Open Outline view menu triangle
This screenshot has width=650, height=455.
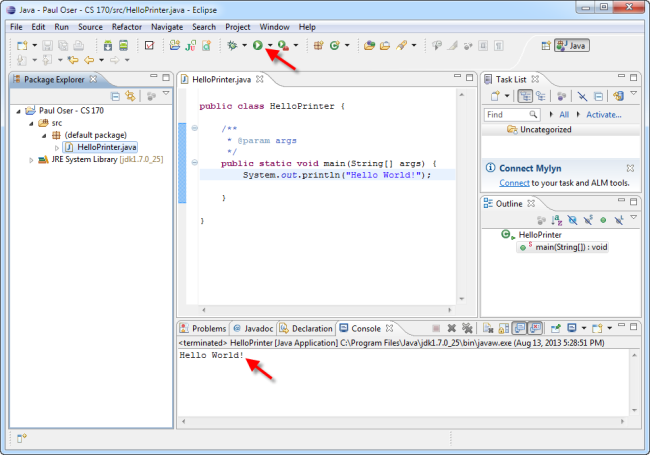click(633, 217)
